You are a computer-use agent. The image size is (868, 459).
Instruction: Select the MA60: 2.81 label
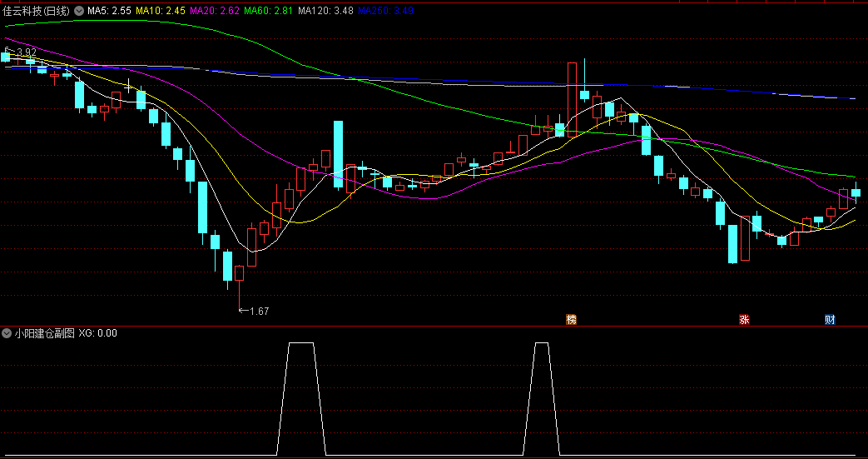point(269,11)
